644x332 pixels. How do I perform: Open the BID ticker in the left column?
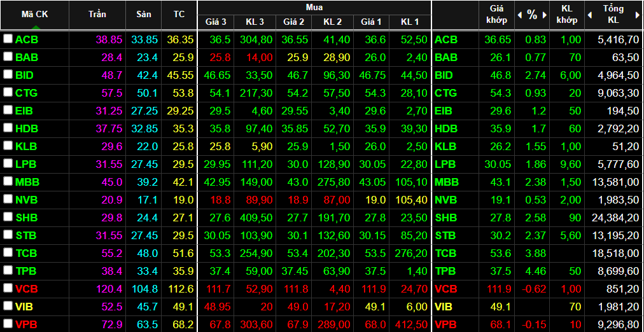[x=26, y=75]
